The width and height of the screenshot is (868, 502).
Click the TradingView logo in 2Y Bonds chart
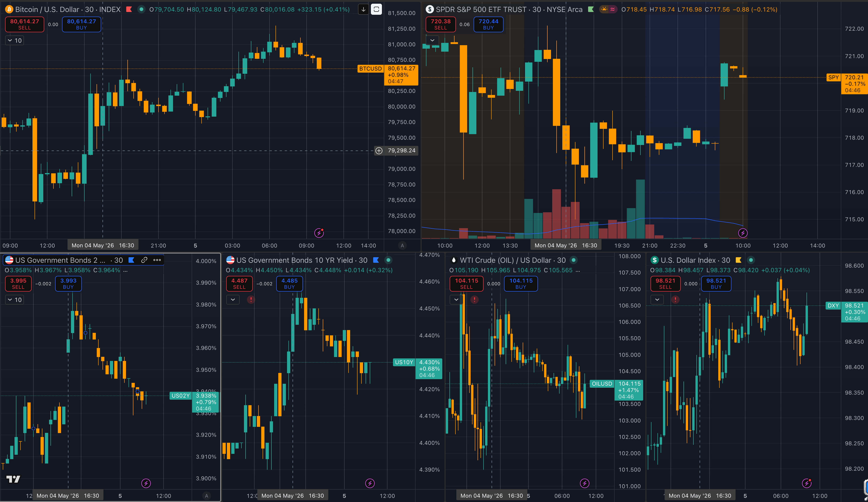point(13,479)
